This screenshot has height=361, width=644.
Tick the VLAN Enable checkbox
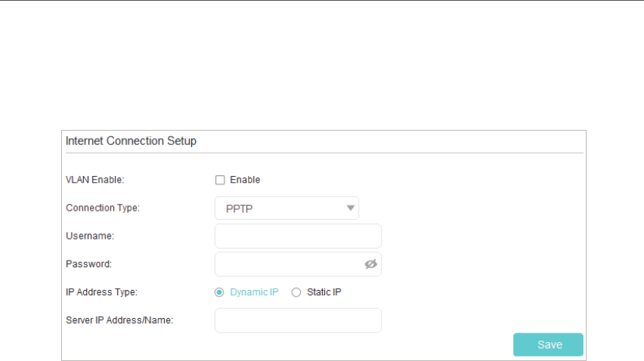click(220, 180)
